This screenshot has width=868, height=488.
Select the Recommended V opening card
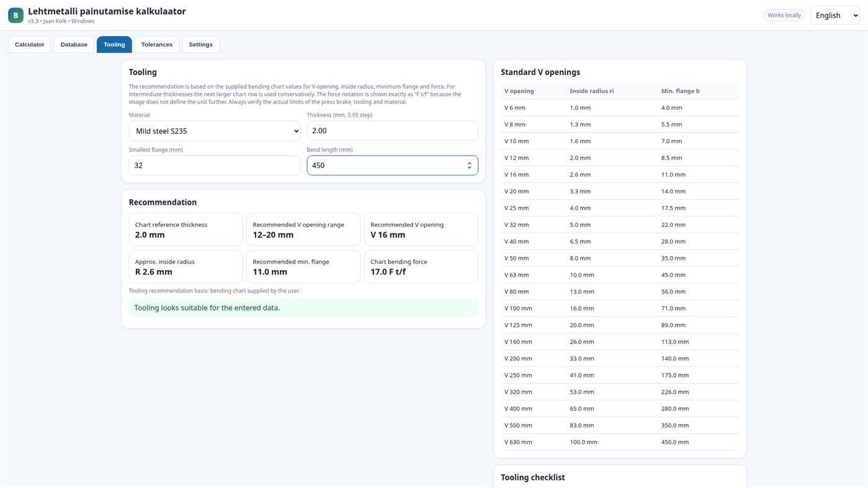pyautogui.click(x=421, y=229)
